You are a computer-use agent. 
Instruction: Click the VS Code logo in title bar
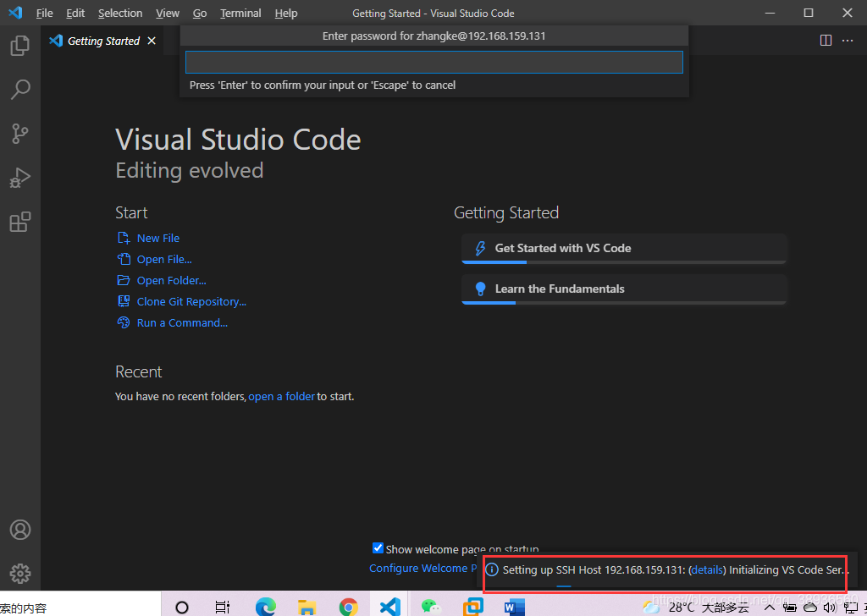point(15,13)
